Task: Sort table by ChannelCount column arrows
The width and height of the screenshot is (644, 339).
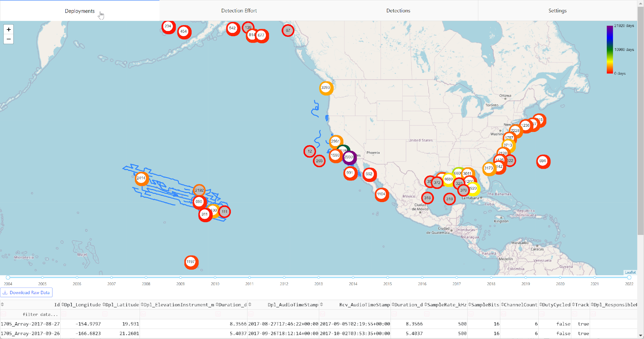Action: click(502, 304)
